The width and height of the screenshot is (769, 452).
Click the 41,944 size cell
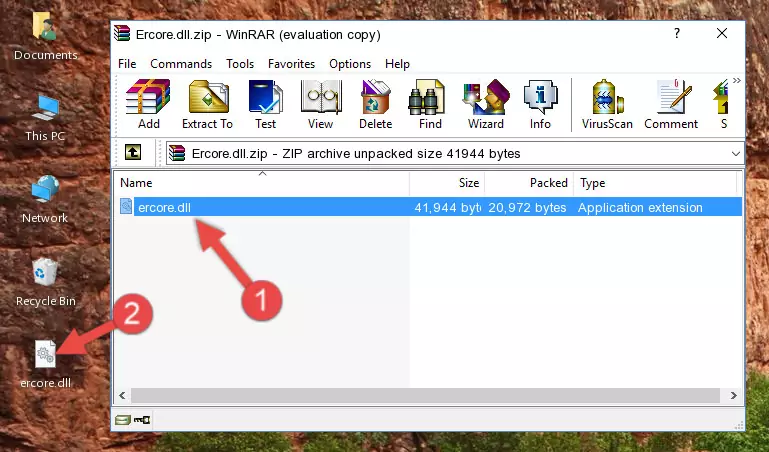(447, 207)
